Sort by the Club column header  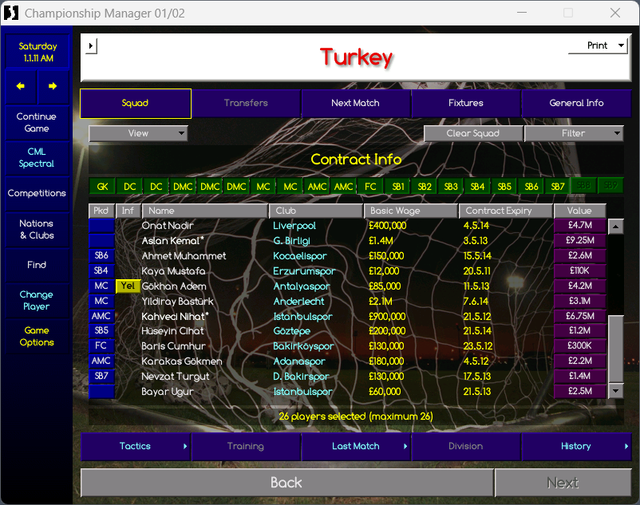point(316,211)
